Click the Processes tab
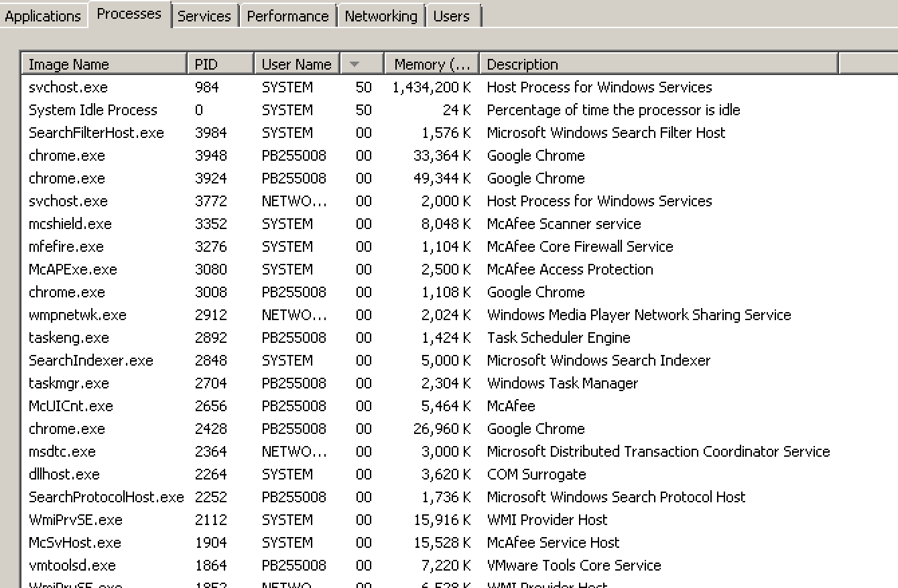Viewport: 898px width, 588px height. [129, 13]
